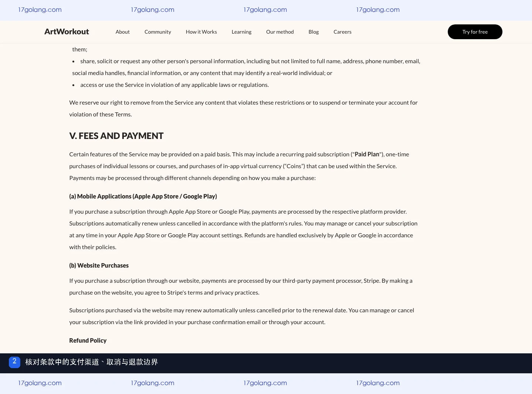Click the paragraph starting 'Subscriptions purchased via the website'
Viewport: 532px width, 394px height.
click(x=242, y=316)
